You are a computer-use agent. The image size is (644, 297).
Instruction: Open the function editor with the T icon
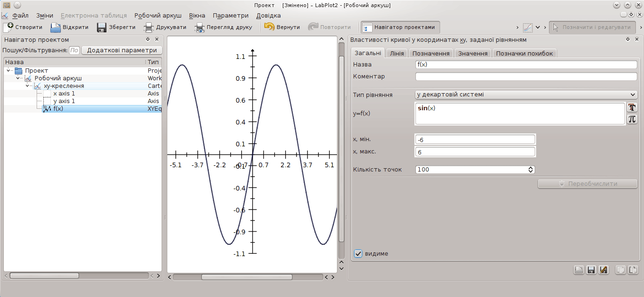click(632, 108)
